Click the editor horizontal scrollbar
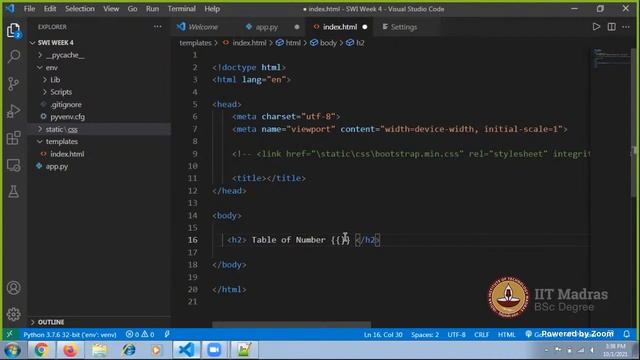Viewport: 640px width, 360px height. coord(291,324)
